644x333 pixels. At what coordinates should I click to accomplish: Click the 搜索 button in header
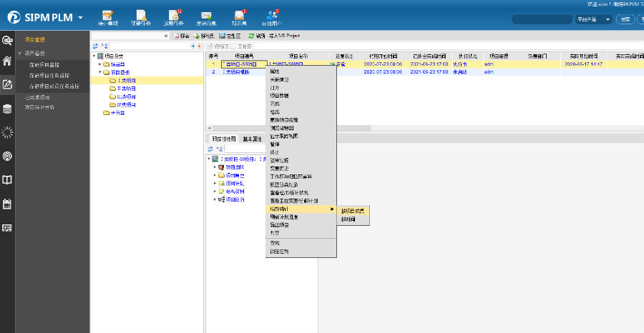point(625,19)
